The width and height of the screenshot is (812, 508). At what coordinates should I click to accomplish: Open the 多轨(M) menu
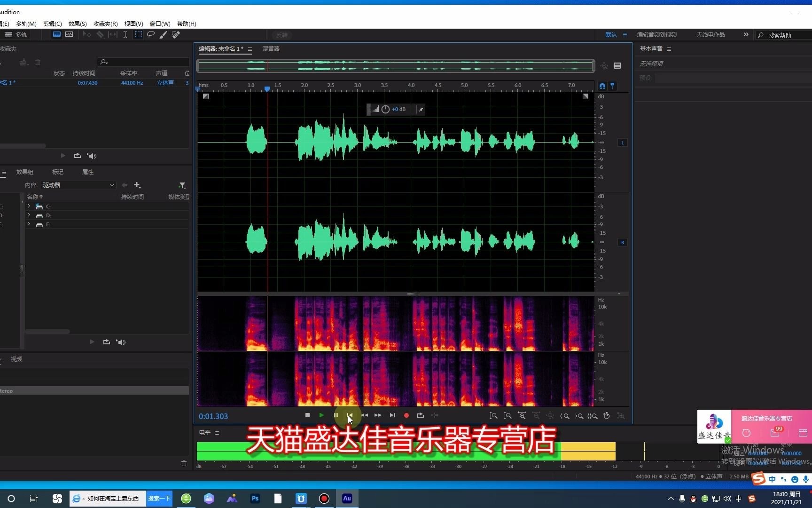[26, 24]
